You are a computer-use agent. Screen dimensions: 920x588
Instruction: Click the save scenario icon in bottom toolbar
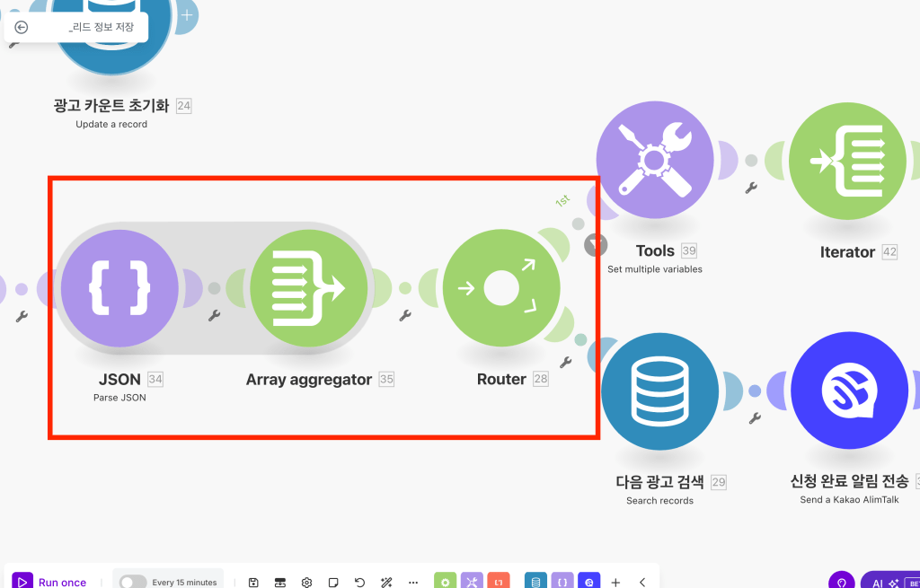click(x=253, y=582)
